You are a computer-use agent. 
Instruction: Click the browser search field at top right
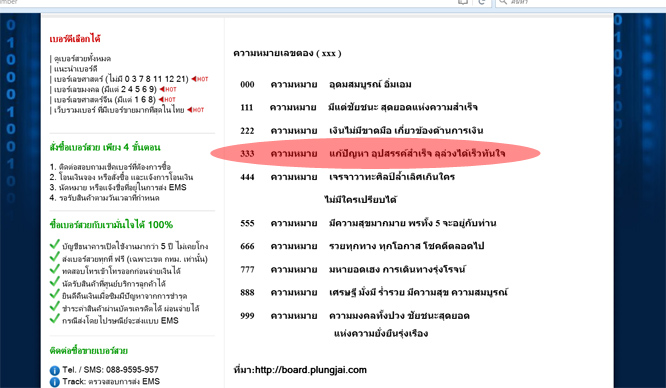[580, 3]
